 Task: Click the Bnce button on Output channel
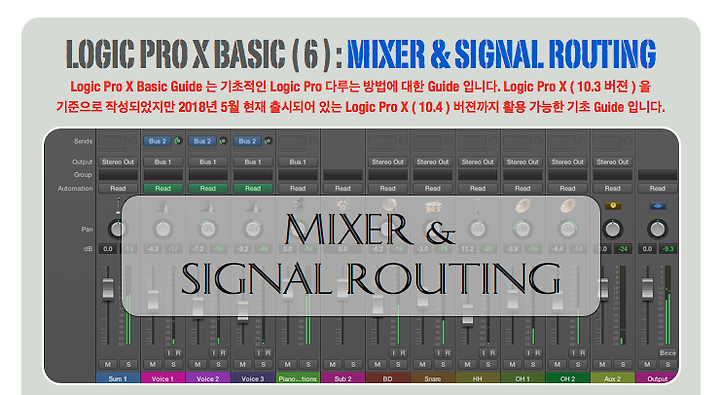coord(668,353)
